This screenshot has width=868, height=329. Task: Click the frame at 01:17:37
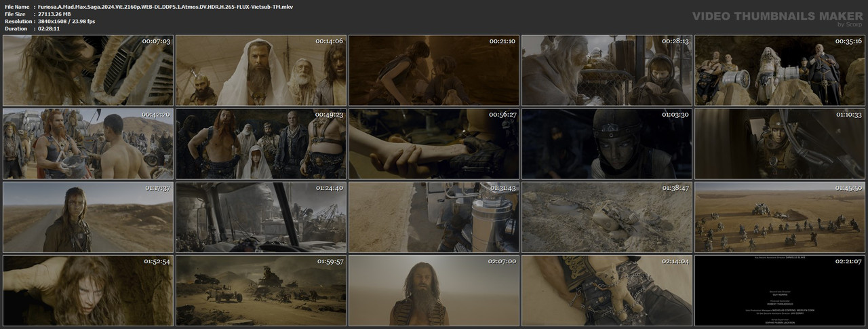pos(88,217)
